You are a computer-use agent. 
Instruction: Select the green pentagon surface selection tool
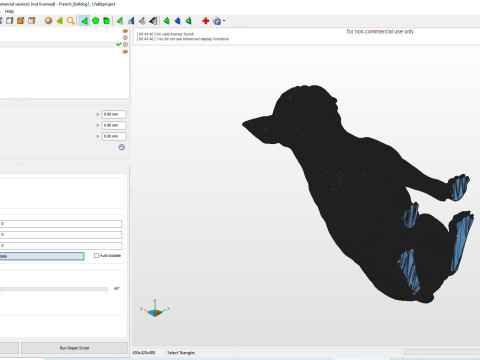click(96, 21)
